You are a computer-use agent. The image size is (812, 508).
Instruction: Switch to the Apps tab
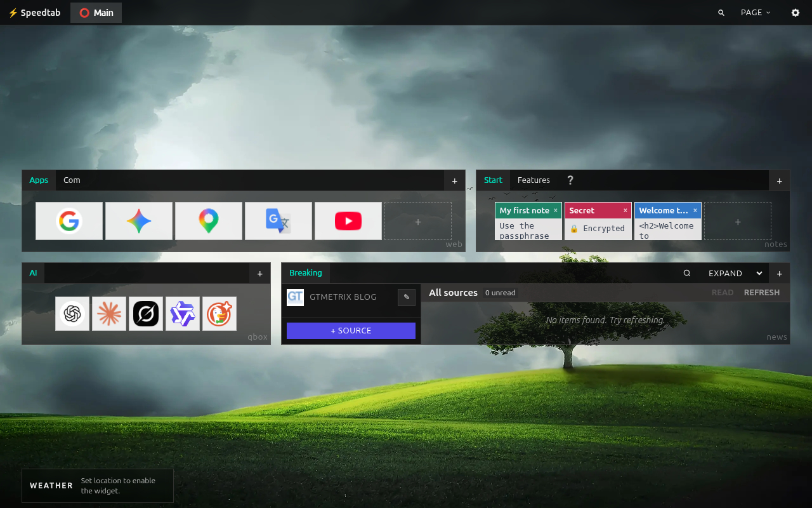[x=39, y=180]
